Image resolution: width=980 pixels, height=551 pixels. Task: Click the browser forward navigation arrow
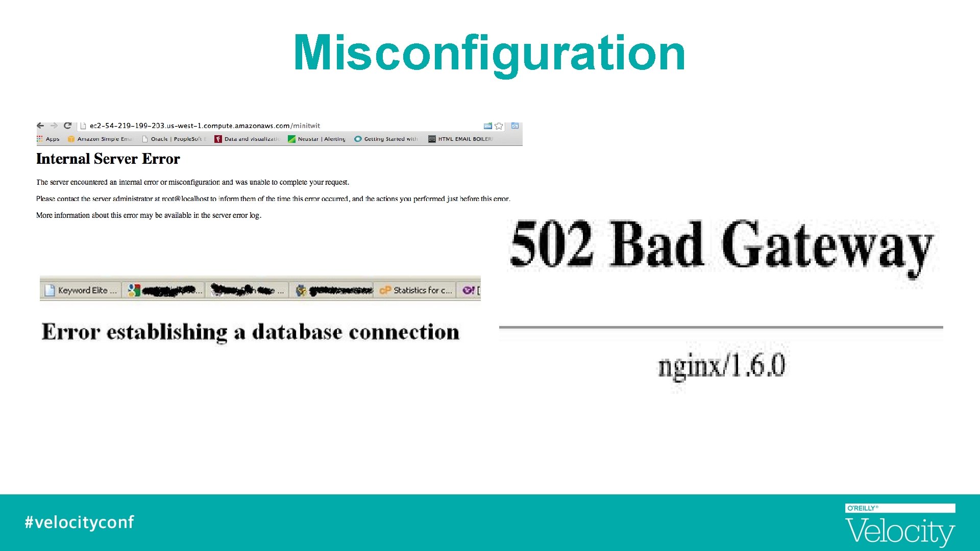(53, 125)
